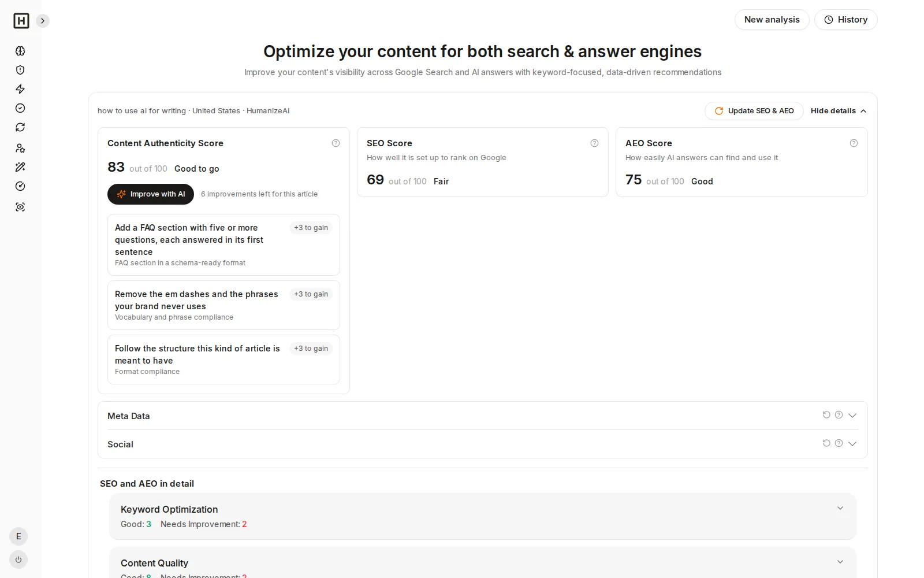Open help icon for AEO Score
The height and width of the screenshot is (578, 924).
[x=854, y=143]
